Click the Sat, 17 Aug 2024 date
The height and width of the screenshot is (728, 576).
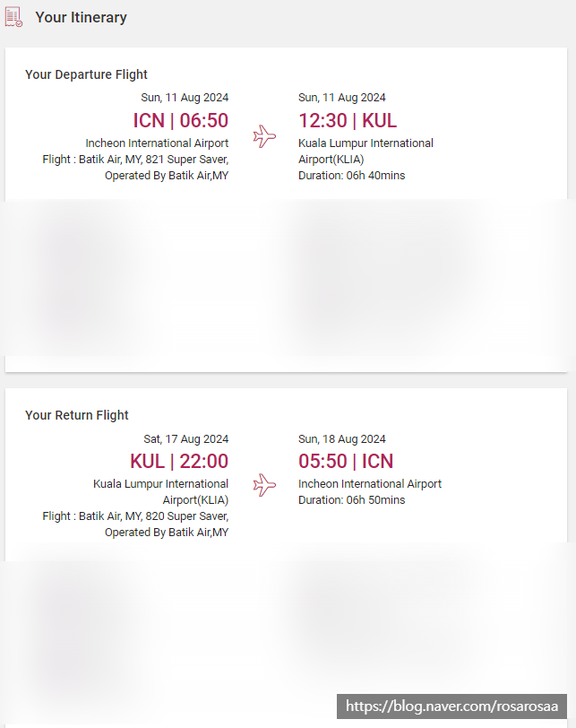pyautogui.click(x=185, y=439)
